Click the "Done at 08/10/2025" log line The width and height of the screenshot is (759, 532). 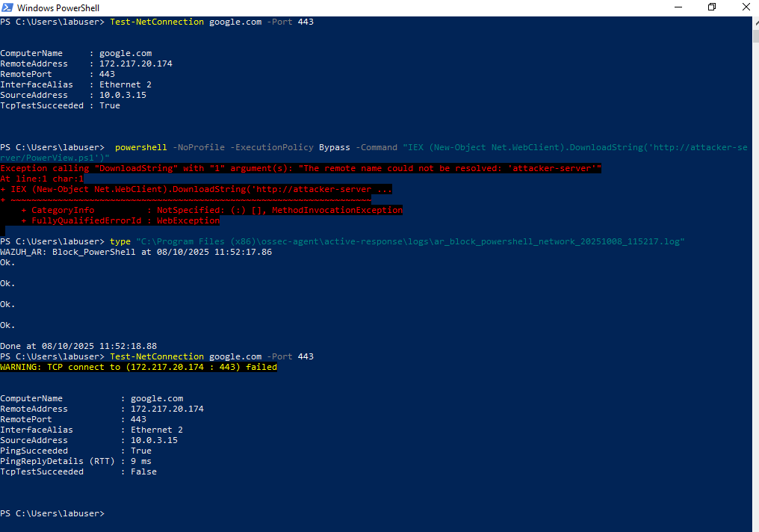[x=78, y=347]
